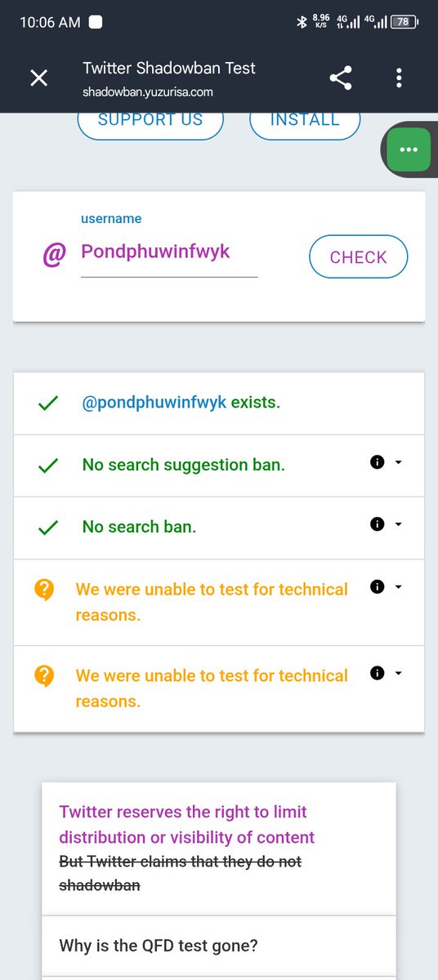The width and height of the screenshot is (438, 980).
Task: Open the @pondphuwinfwyk profile link
Action: pos(154,403)
